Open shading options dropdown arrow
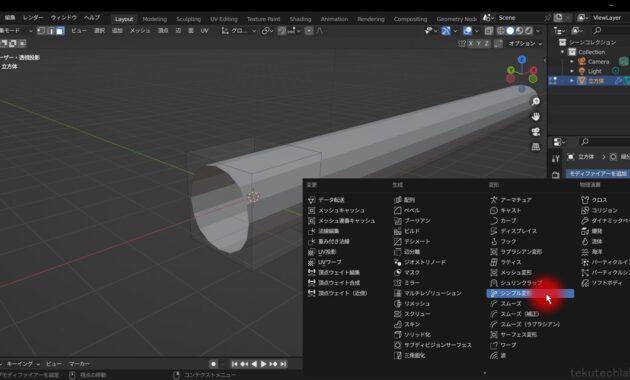The height and width of the screenshot is (380, 630). tap(538, 31)
